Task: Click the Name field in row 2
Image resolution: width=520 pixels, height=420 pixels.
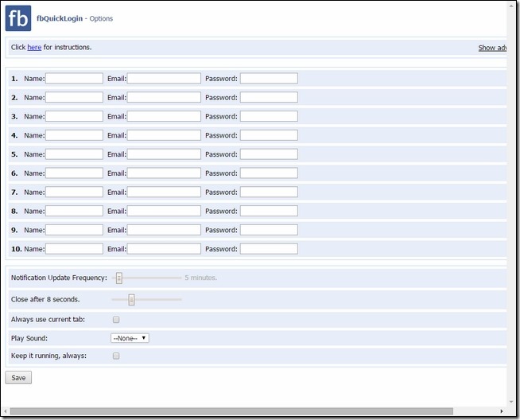Action: point(74,97)
